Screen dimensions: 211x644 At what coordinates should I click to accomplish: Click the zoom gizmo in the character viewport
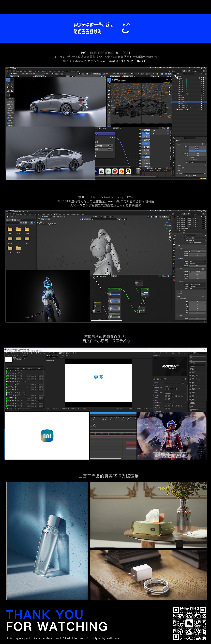pyautogui.click(x=170, y=231)
